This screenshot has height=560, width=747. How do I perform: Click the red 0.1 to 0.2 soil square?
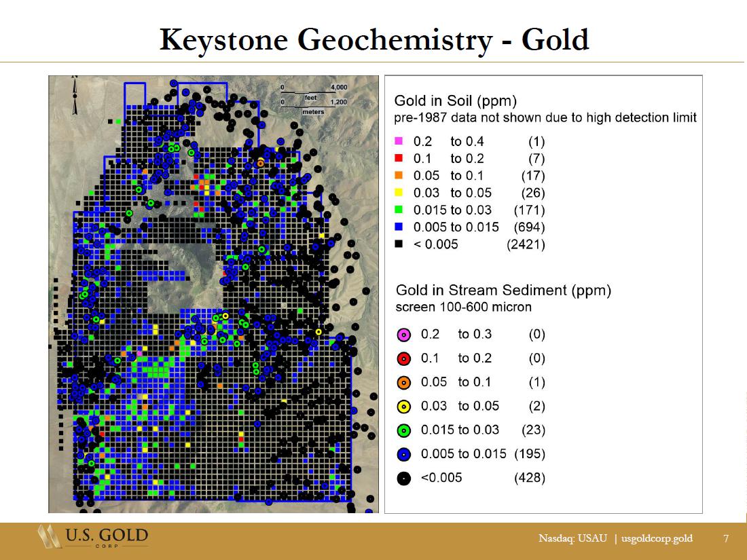coord(399,159)
